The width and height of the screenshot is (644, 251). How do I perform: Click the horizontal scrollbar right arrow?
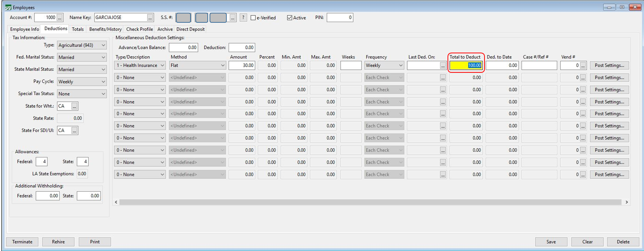pyautogui.click(x=626, y=202)
